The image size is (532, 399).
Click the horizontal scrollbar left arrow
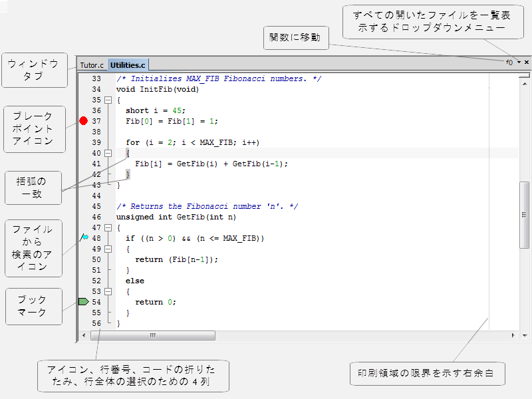coord(83,335)
